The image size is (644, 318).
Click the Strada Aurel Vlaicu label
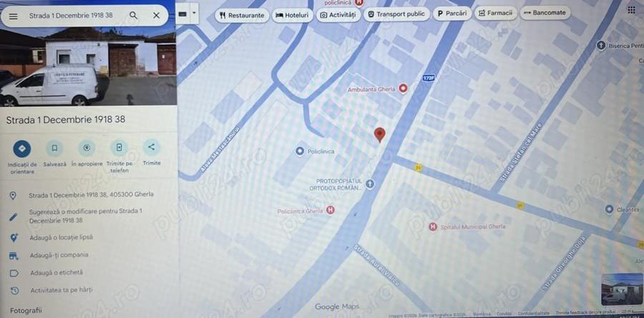pos(376,266)
